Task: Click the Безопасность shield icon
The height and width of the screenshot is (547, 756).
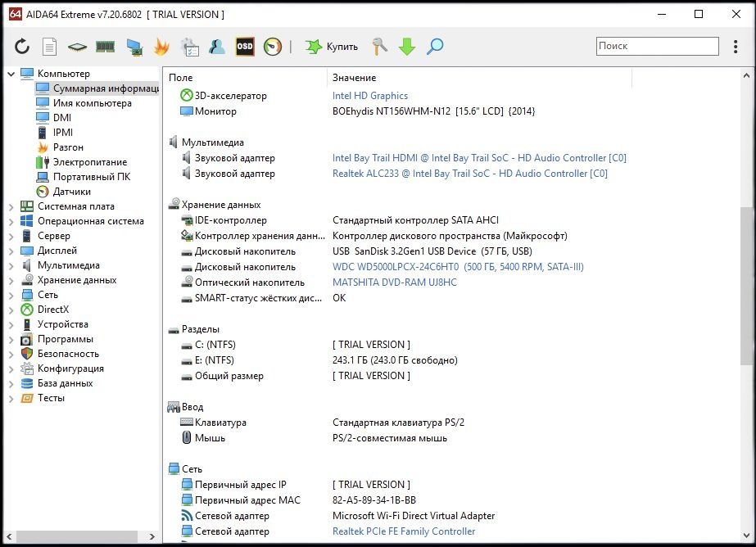Action: (x=27, y=354)
